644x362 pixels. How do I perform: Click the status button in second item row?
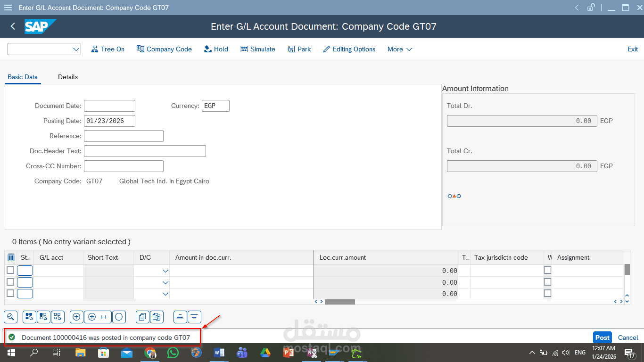pyautogui.click(x=25, y=282)
